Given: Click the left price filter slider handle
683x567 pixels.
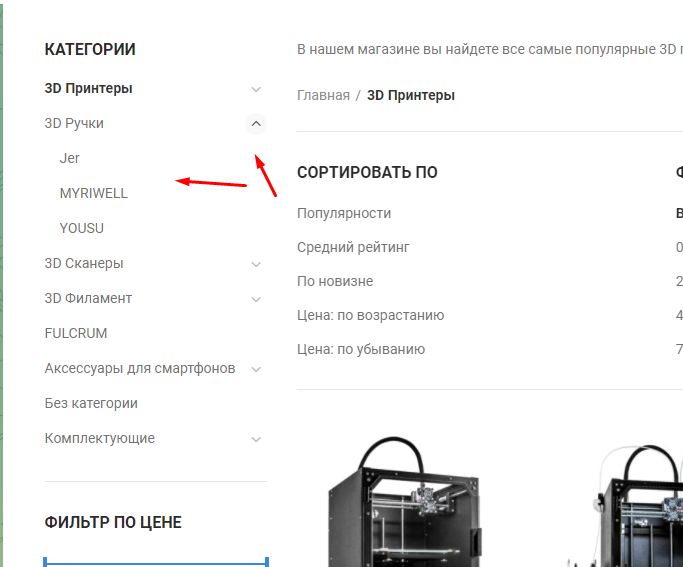Looking at the screenshot, I should [x=45, y=561].
